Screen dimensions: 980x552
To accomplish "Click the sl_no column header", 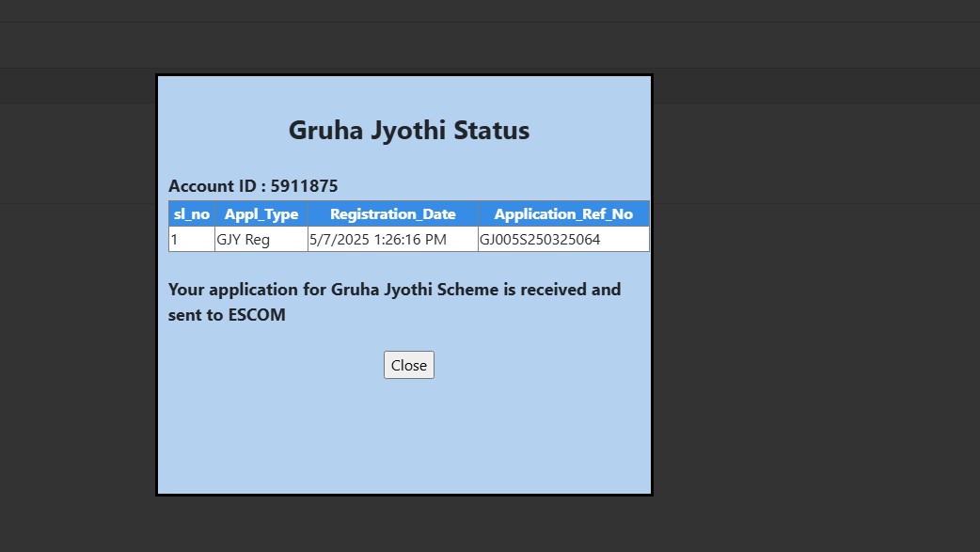I will pos(192,213).
